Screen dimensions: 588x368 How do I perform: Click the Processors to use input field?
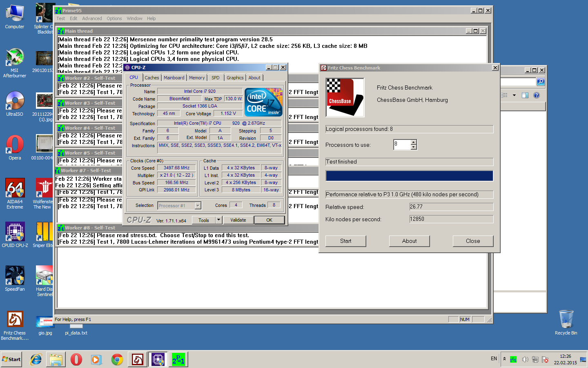tap(402, 144)
